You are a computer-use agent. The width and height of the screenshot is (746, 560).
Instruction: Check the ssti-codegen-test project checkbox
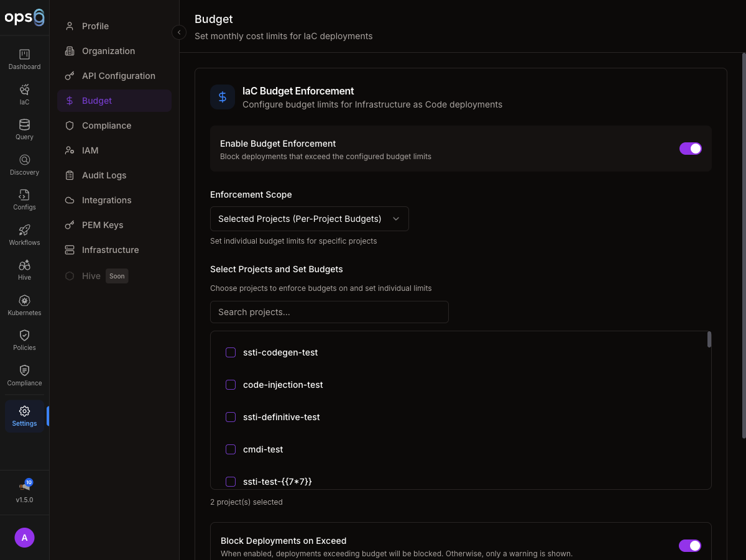231,352
